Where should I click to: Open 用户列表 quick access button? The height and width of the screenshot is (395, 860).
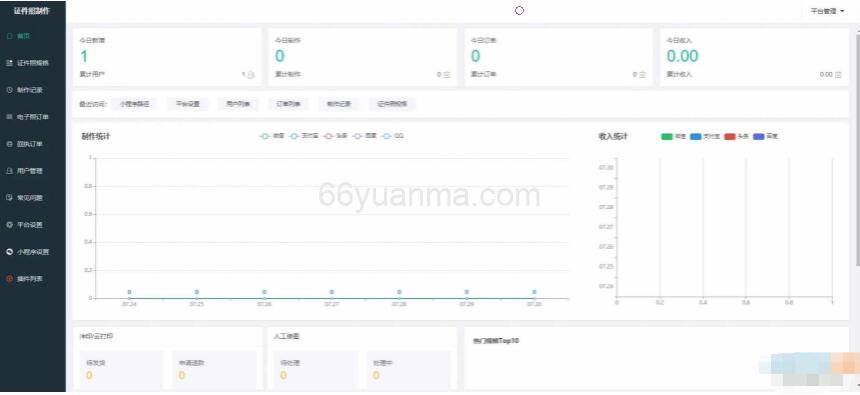238,104
